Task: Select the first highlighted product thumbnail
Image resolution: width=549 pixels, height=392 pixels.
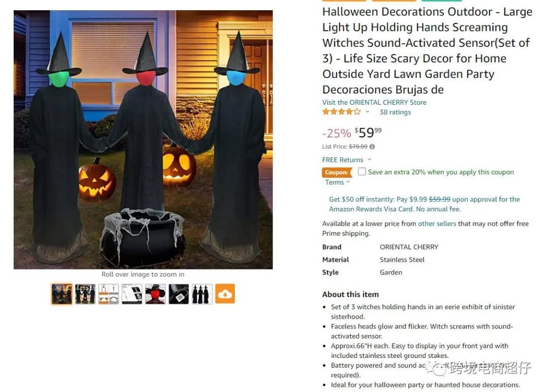Action: point(62,293)
